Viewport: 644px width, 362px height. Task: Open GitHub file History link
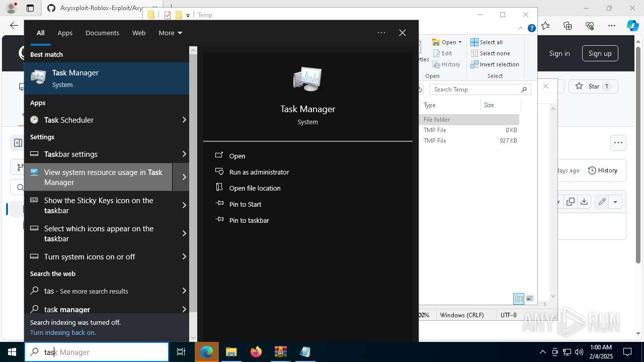coord(603,170)
